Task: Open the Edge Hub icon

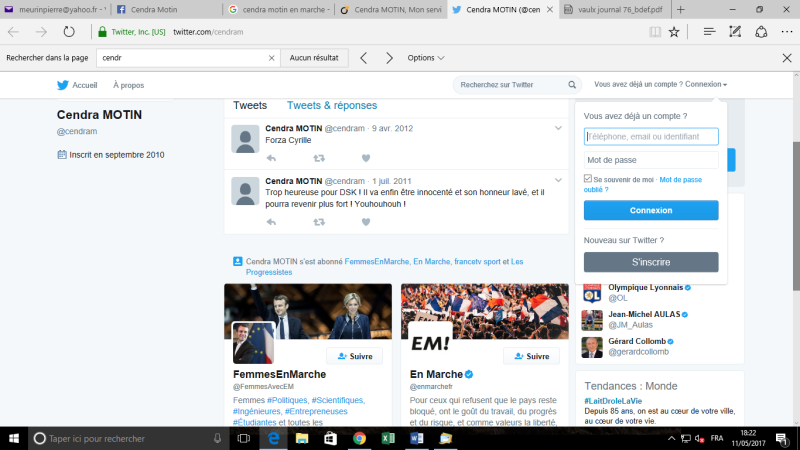Action: pos(709,32)
